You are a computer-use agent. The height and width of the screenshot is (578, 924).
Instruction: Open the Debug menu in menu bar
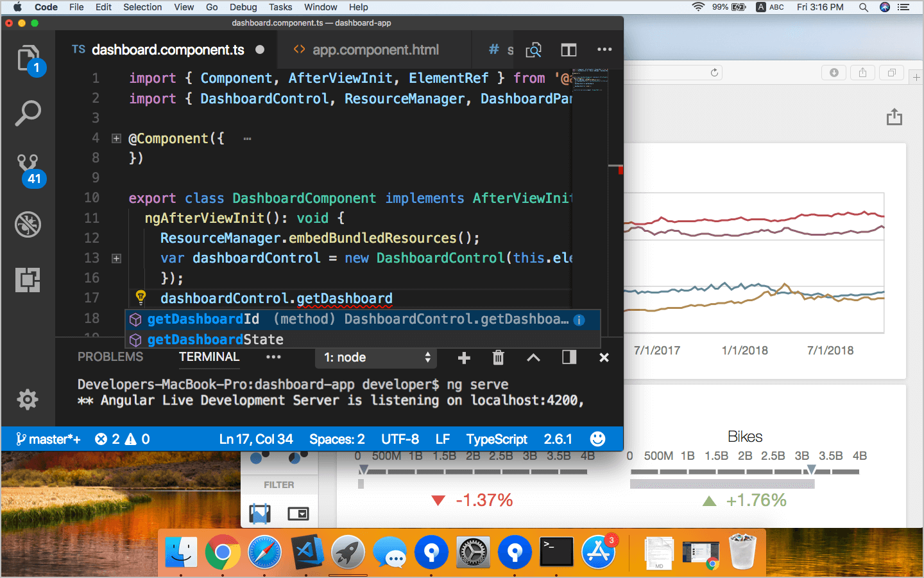pyautogui.click(x=243, y=7)
